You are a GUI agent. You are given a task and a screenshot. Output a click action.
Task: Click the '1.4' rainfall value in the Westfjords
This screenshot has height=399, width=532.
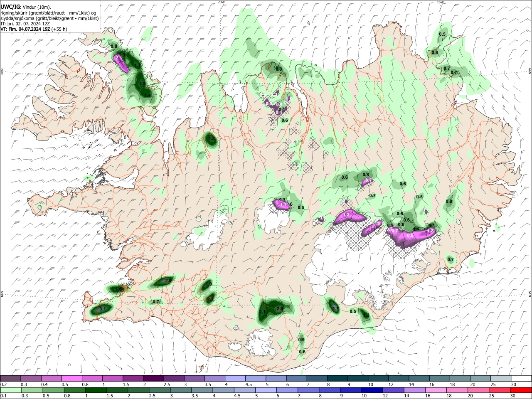pos(147,95)
